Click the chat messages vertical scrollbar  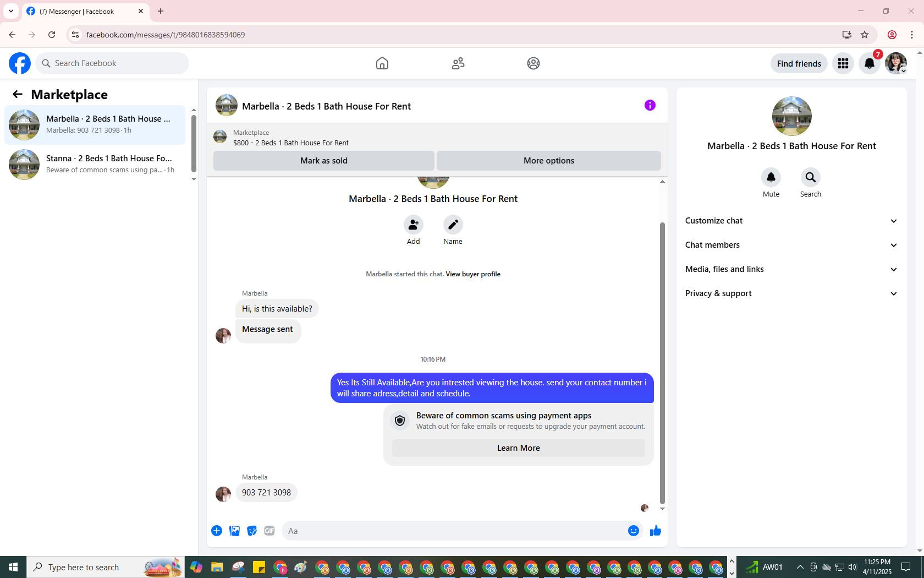point(662,363)
